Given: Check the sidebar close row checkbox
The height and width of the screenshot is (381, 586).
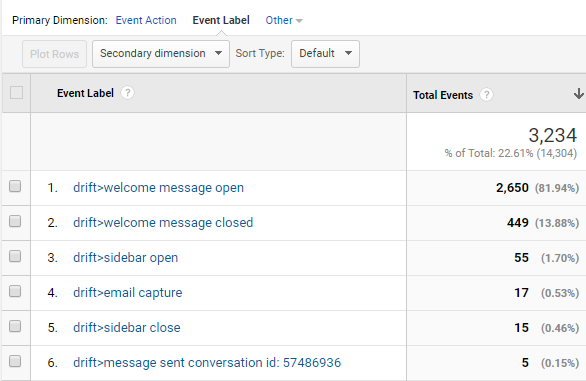Looking at the screenshot, I should pos(15,326).
